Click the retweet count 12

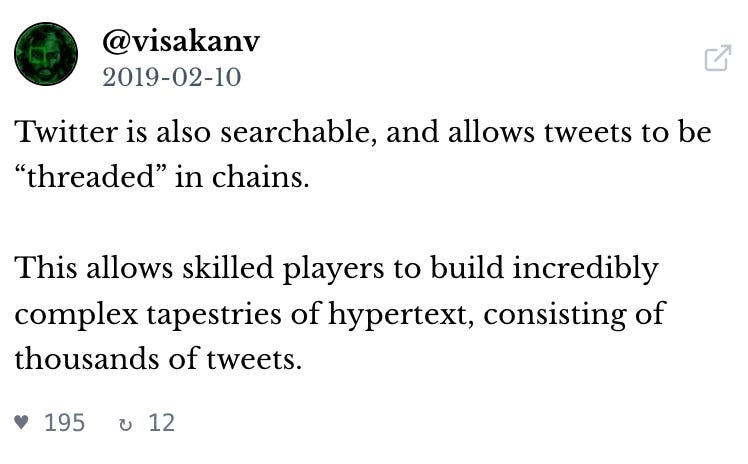161,423
